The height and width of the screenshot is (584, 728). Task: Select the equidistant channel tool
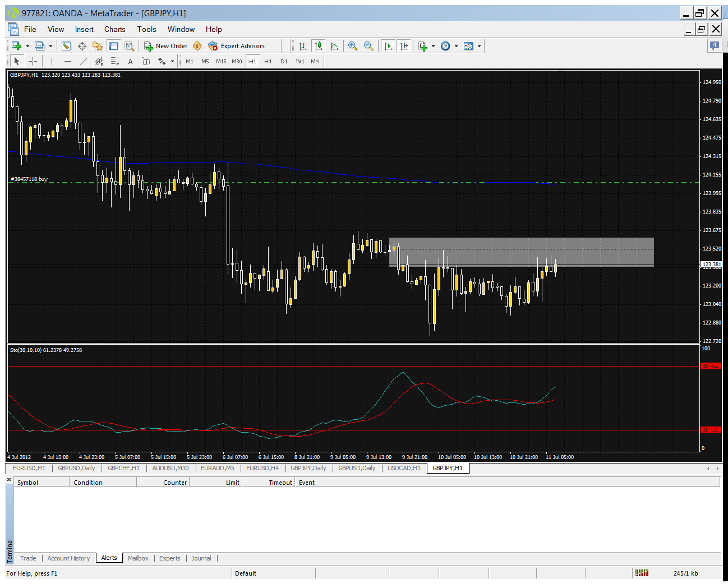click(x=99, y=61)
